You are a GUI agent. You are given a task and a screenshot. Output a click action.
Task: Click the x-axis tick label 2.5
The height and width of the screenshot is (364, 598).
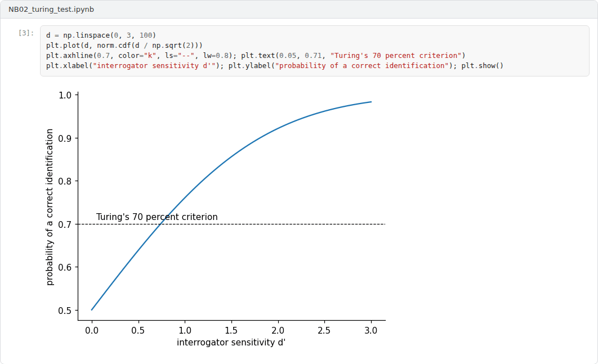click(x=324, y=330)
